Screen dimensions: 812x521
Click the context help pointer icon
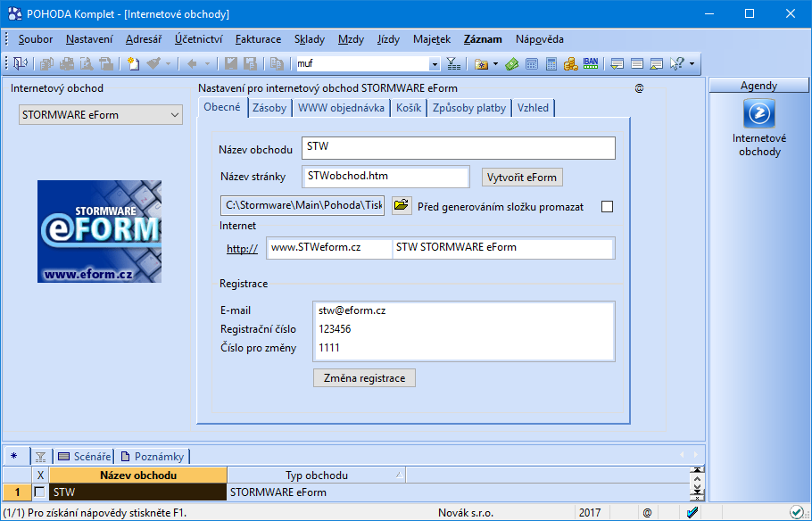(x=677, y=63)
